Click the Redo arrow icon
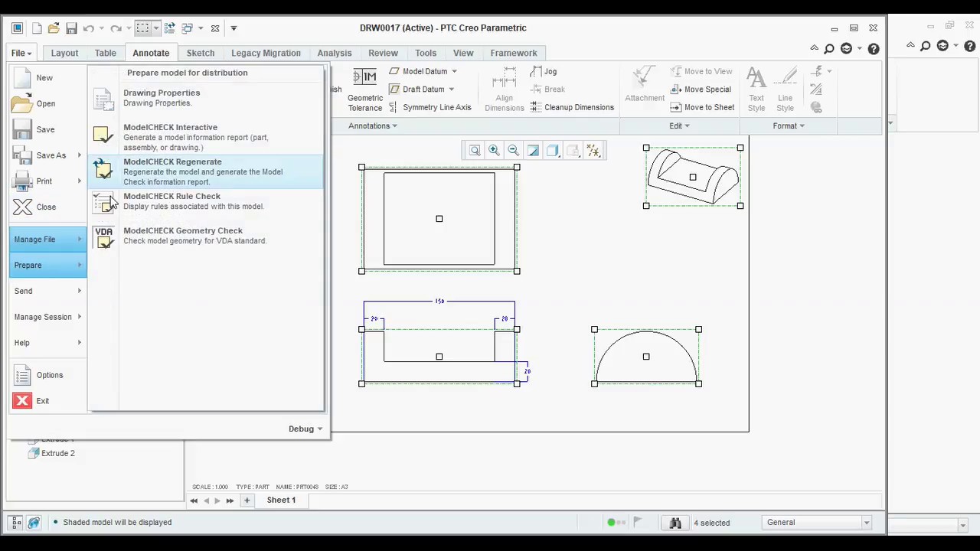This screenshot has height=551, width=980. pos(115,28)
